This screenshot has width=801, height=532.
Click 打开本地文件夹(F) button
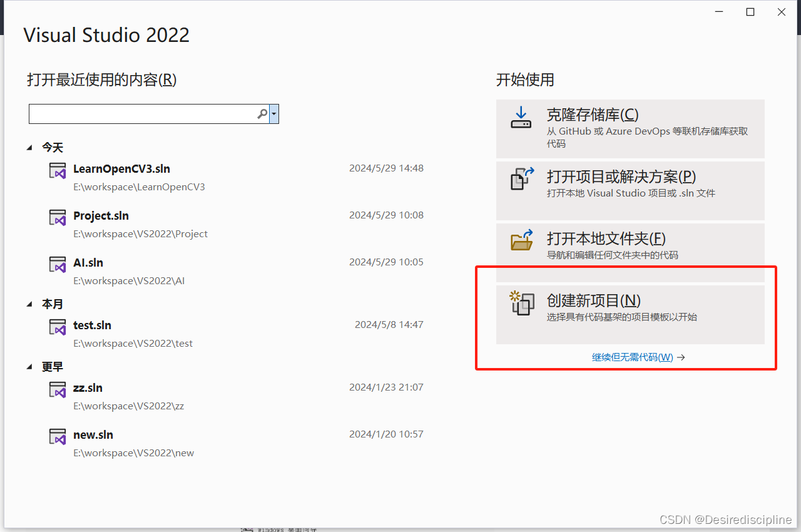click(630, 252)
